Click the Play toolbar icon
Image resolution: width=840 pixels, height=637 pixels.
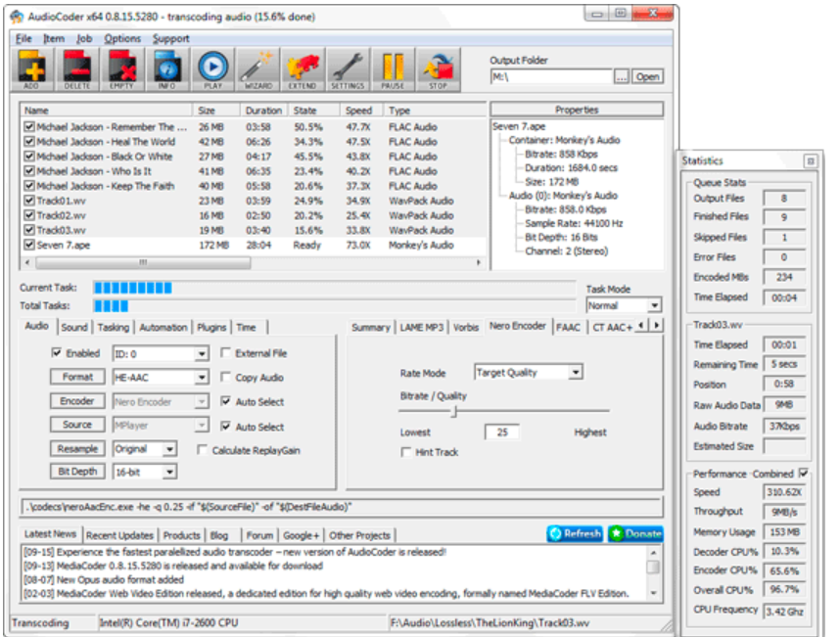click(x=212, y=70)
